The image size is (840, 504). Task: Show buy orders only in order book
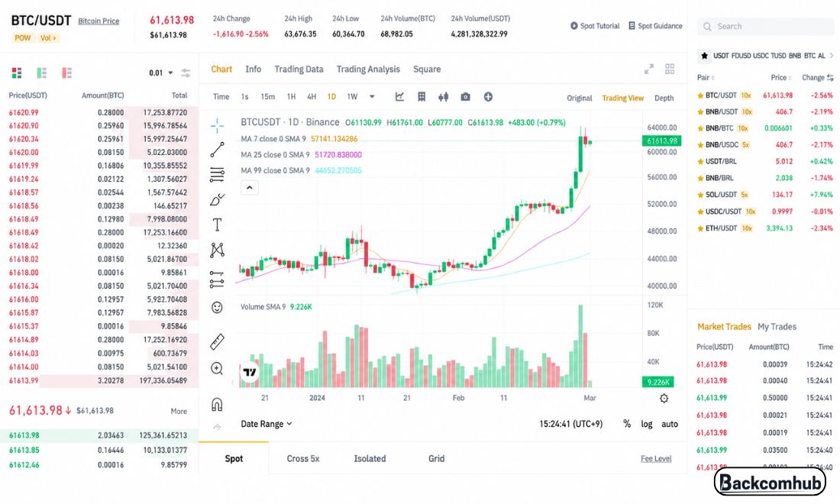click(x=42, y=73)
